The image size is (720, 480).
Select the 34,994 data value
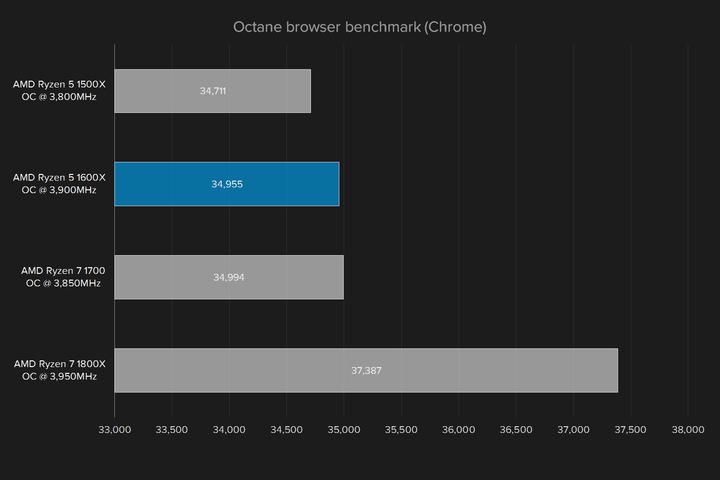[229, 277]
